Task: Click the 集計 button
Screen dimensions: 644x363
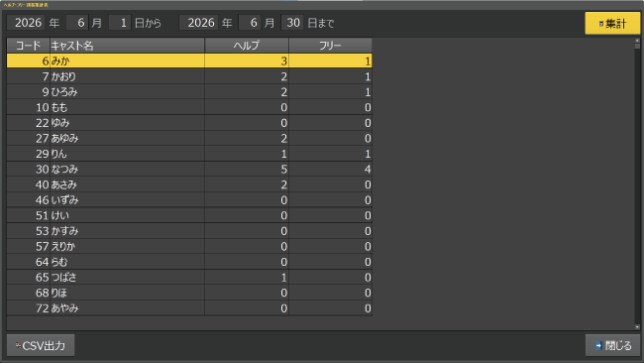Action: [612, 24]
